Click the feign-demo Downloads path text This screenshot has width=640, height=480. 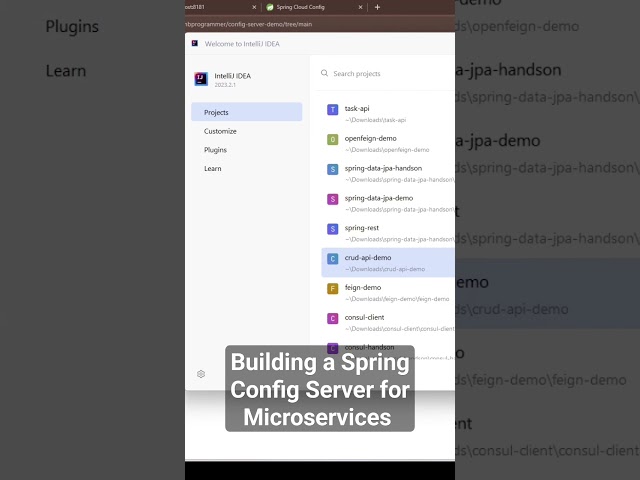coord(397,299)
